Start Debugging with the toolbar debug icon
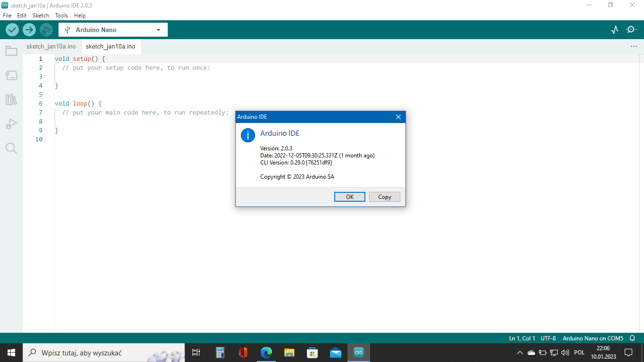 tap(46, 30)
